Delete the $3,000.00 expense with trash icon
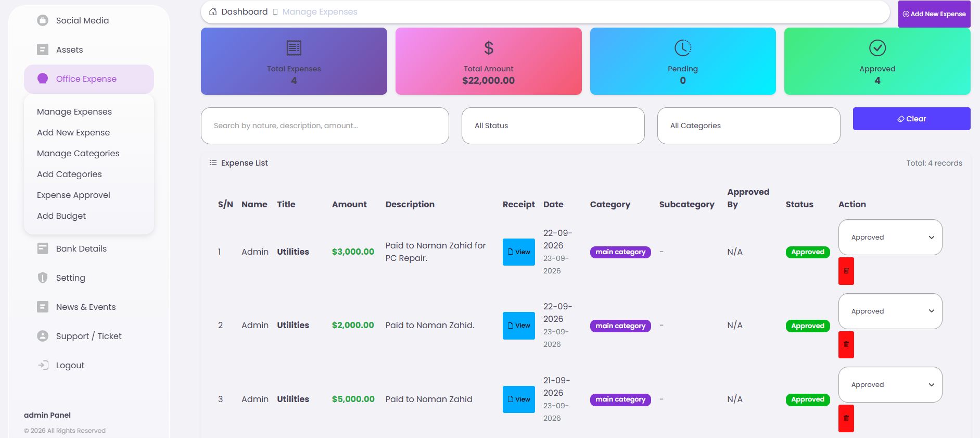Image resolution: width=980 pixels, height=438 pixels. 846,271
